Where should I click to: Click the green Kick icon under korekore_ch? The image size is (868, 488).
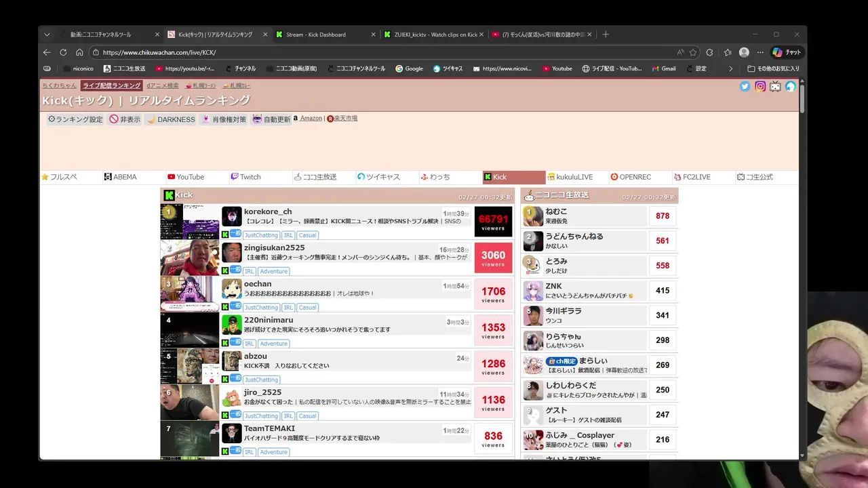[x=225, y=235]
